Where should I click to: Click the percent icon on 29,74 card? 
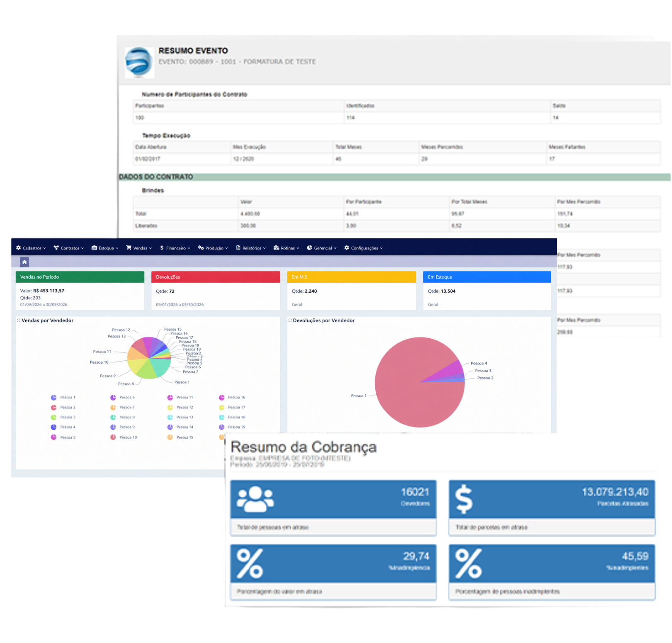pos(250,563)
